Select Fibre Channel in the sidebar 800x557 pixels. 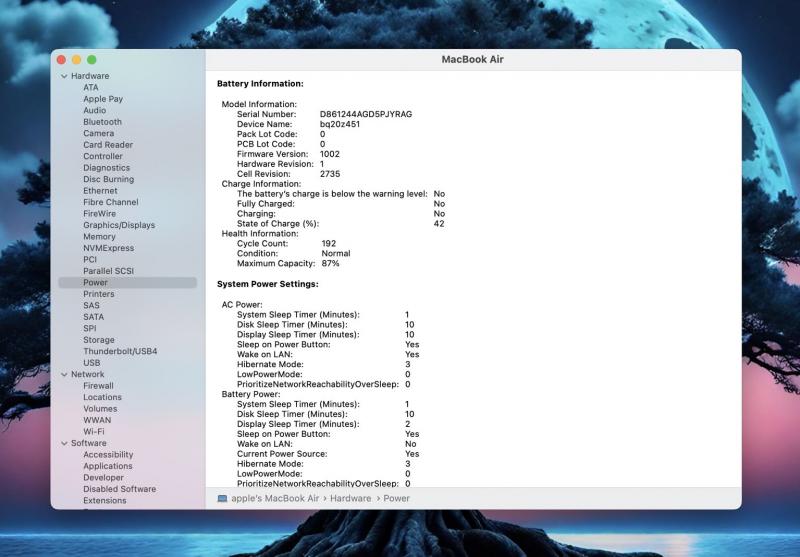111,202
